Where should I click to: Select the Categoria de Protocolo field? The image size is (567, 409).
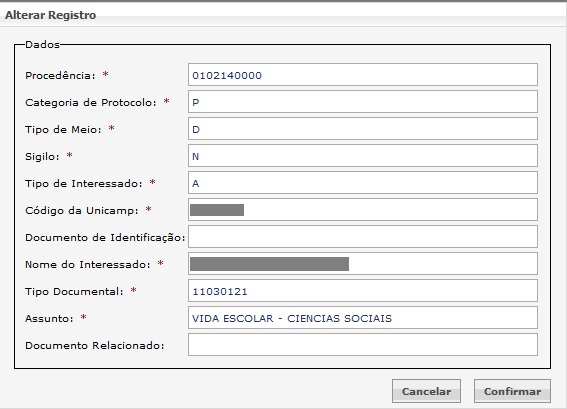tap(363, 102)
